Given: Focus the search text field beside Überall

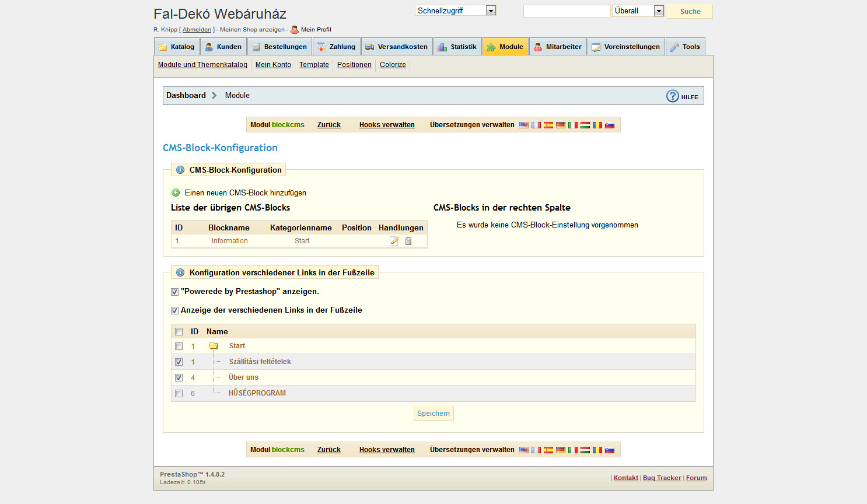Looking at the screenshot, I should [567, 11].
